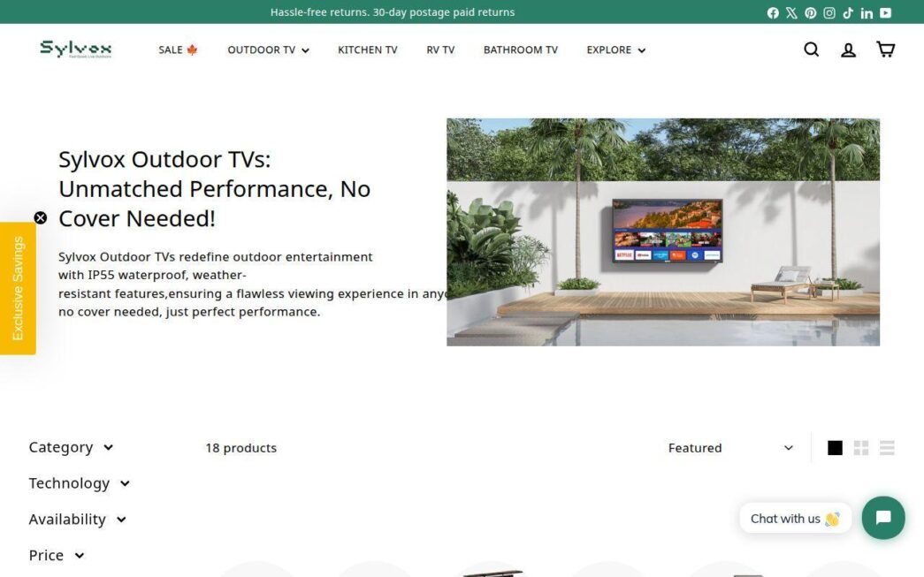Switch to list view layout
Viewport: 924px width, 577px height.
(887, 448)
